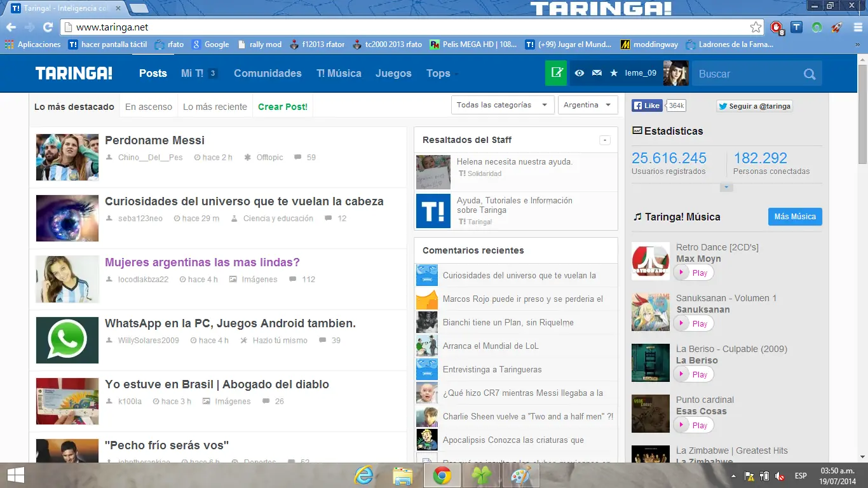Switch to the En ascenso tab
Screen dimensions: 868x488
pos(149,107)
